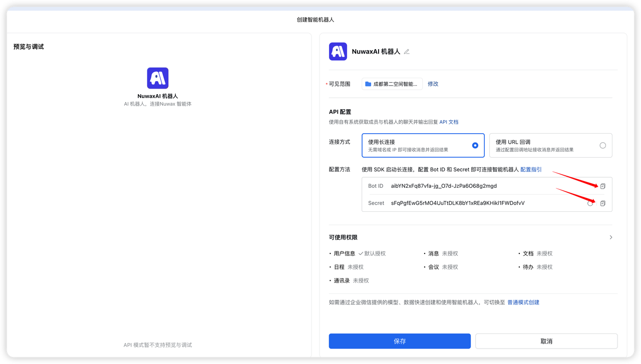This screenshot has height=364, width=641.
Task: Click the Secret string sFqPgfEwG5rMO4...
Action: [458, 203]
